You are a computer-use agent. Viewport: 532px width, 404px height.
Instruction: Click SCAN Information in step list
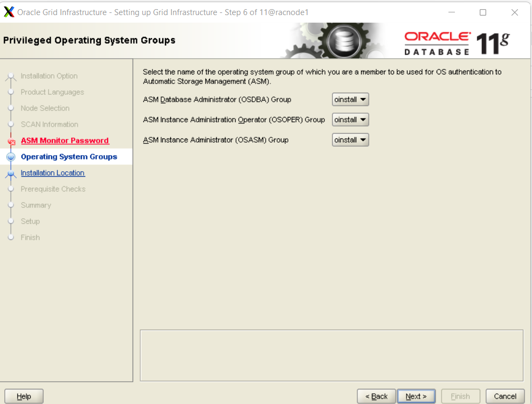[x=49, y=124]
